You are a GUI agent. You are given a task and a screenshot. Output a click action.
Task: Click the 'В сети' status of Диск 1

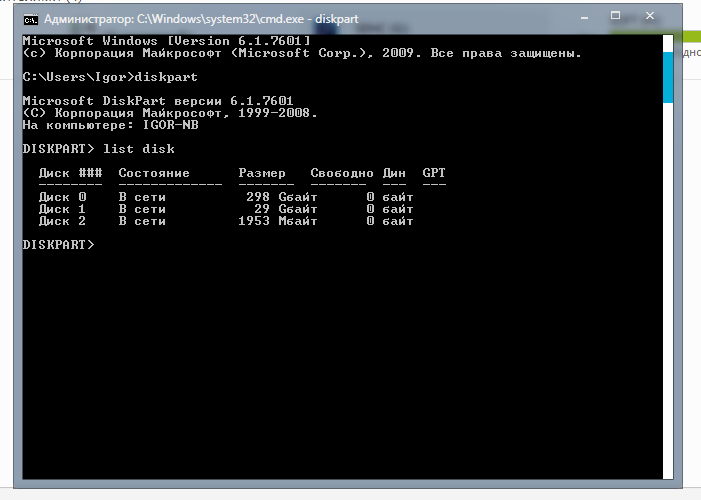pos(142,209)
